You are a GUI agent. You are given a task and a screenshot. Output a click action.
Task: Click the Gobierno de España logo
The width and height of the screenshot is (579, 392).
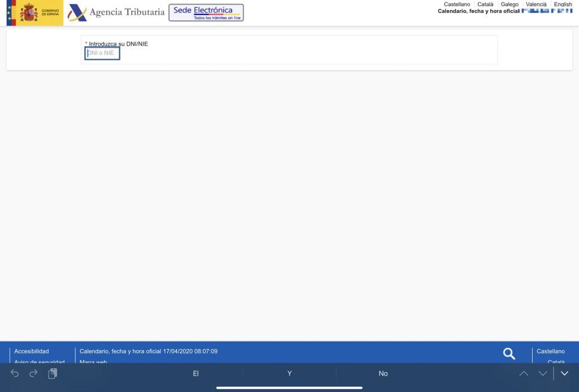pos(34,12)
